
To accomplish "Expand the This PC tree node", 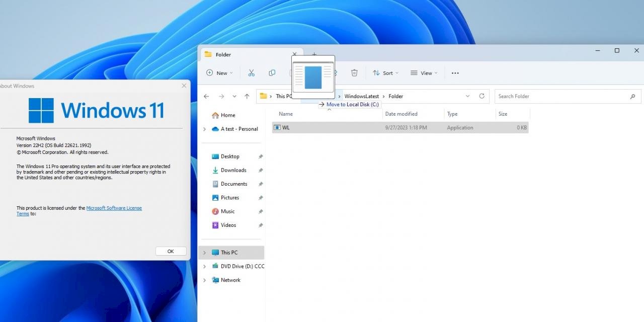I will (204, 253).
